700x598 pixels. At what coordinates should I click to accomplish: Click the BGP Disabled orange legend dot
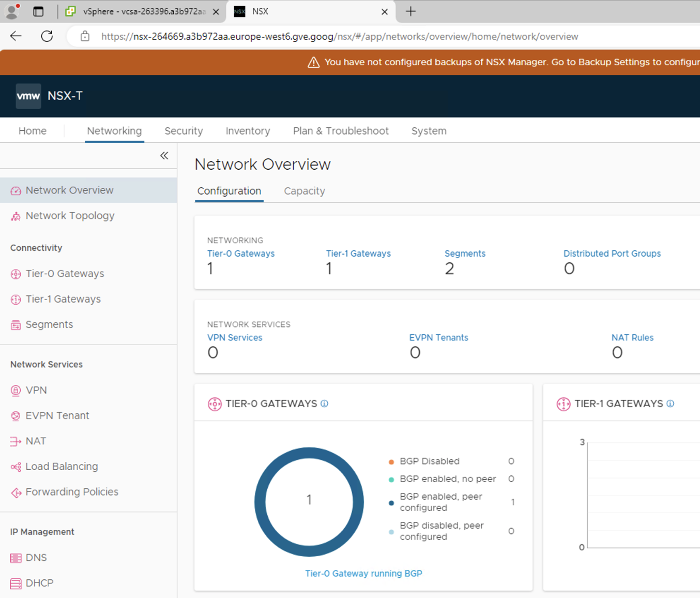pyautogui.click(x=391, y=461)
